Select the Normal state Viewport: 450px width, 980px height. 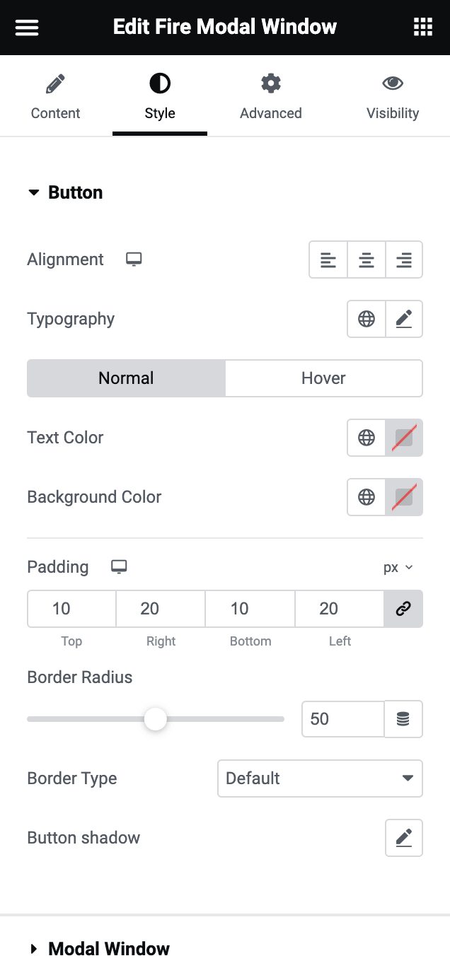[x=126, y=378]
